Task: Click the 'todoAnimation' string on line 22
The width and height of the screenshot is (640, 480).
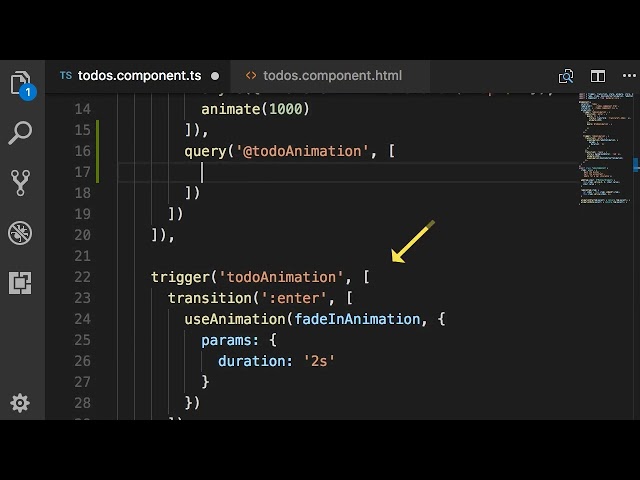Action: tap(281, 277)
